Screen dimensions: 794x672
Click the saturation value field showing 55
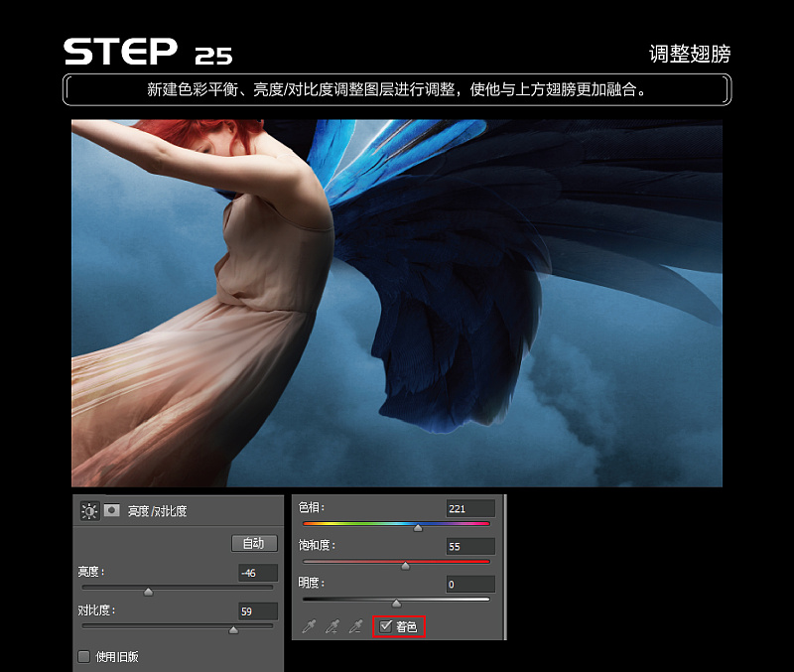[x=470, y=546]
